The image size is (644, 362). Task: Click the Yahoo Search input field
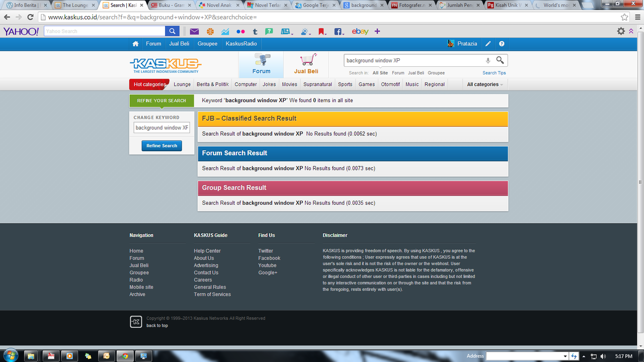click(105, 31)
